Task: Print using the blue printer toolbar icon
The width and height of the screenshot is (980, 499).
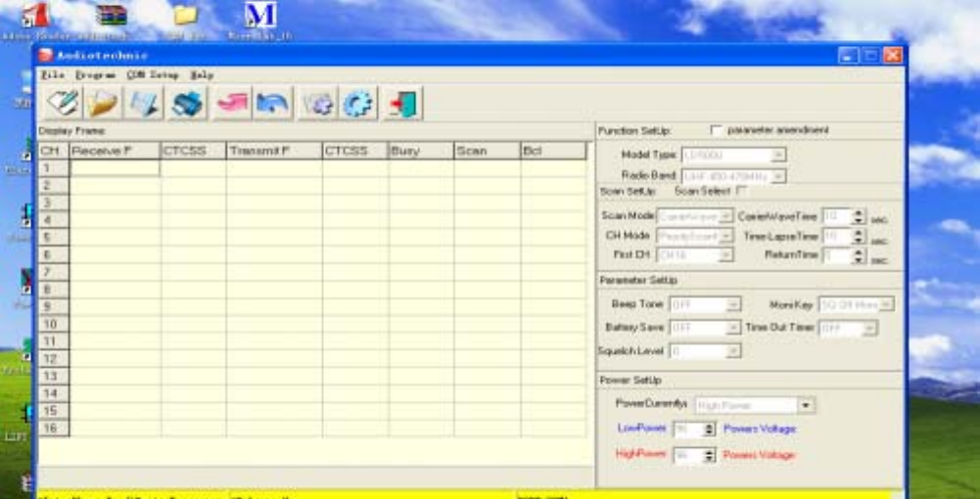Action: 188,103
